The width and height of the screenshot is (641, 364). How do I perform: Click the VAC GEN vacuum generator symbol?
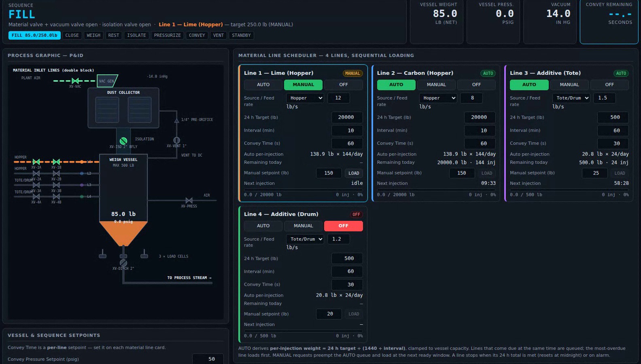tap(107, 81)
